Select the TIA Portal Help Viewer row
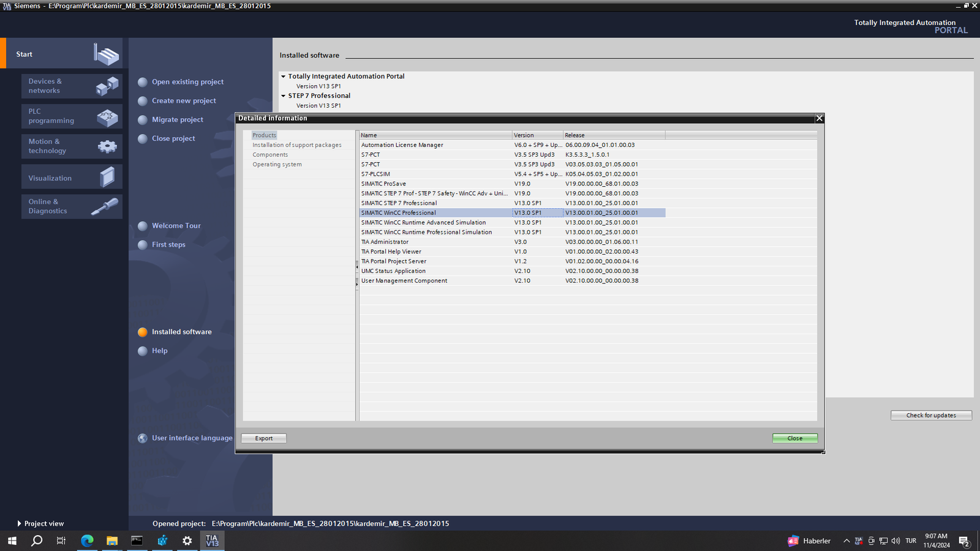 [x=512, y=252]
